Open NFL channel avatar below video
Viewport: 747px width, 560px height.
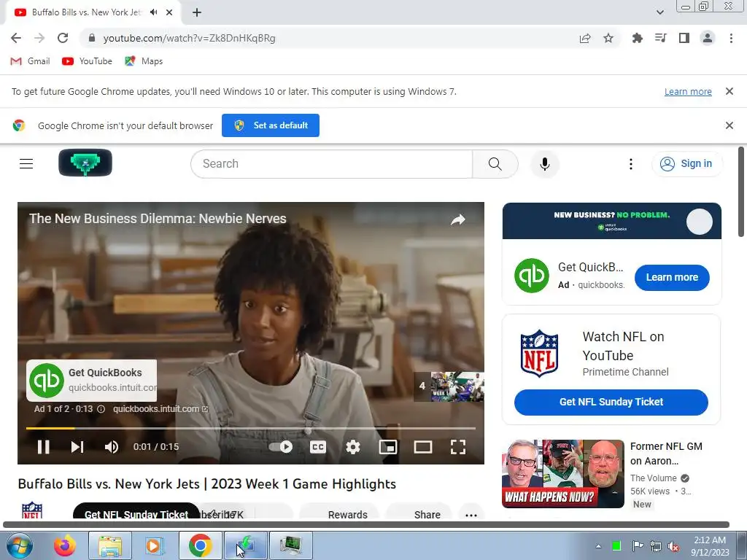(x=32, y=510)
